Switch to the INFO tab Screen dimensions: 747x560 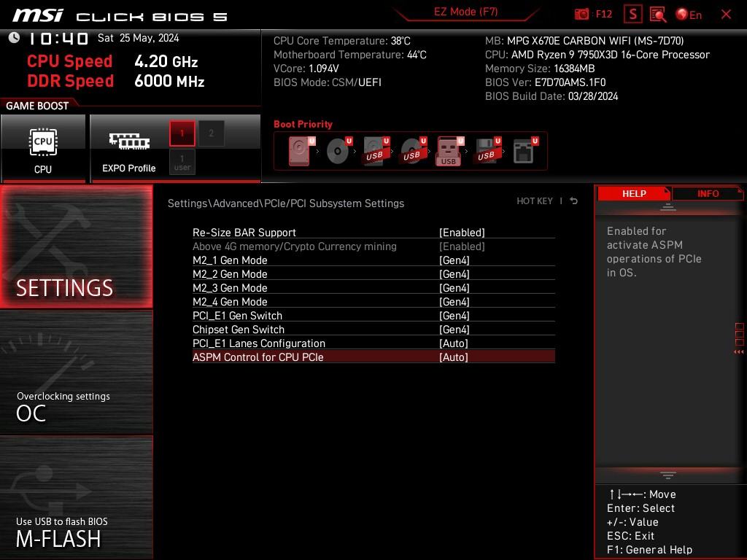click(708, 193)
